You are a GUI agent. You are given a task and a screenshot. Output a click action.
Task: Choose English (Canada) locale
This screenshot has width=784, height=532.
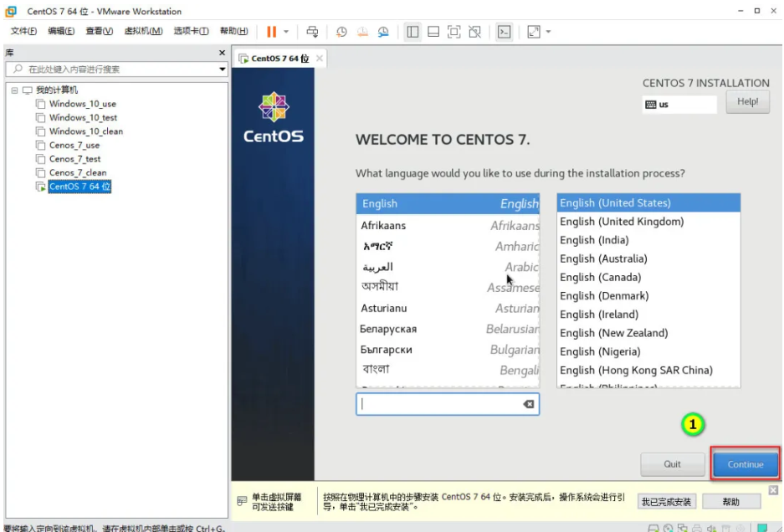[648, 277]
